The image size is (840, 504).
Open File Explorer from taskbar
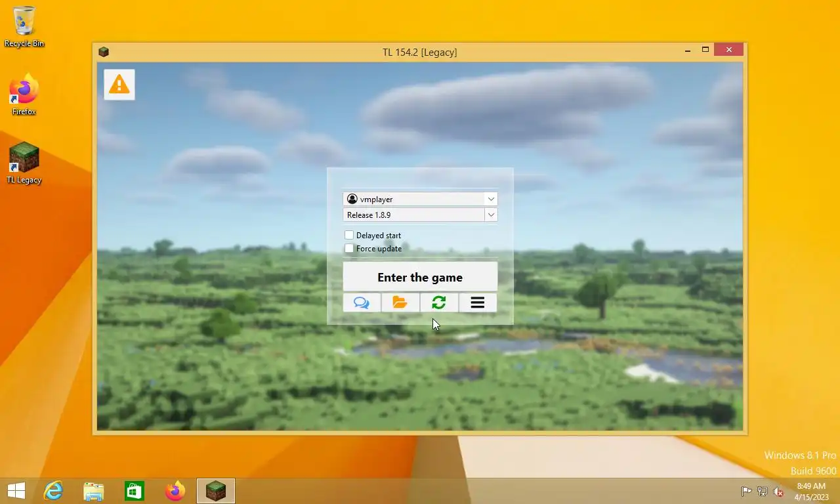94,491
